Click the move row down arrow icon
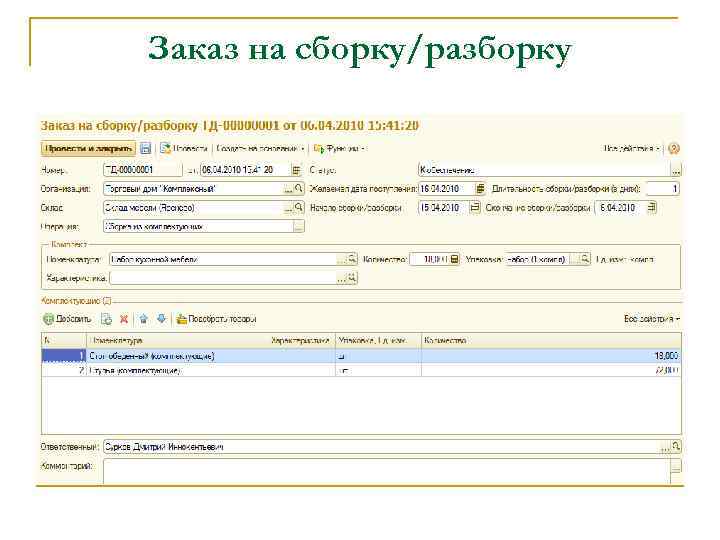 pos(161,319)
